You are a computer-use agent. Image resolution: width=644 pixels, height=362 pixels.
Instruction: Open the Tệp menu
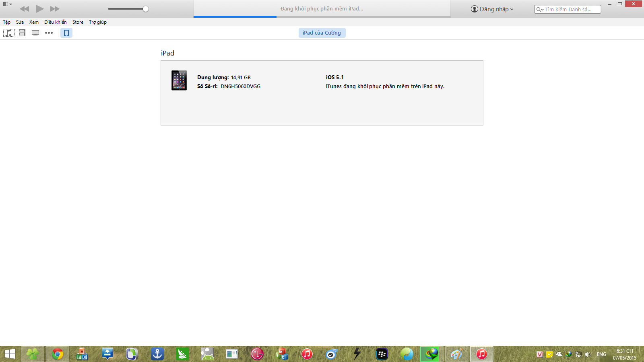coord(6,22)
